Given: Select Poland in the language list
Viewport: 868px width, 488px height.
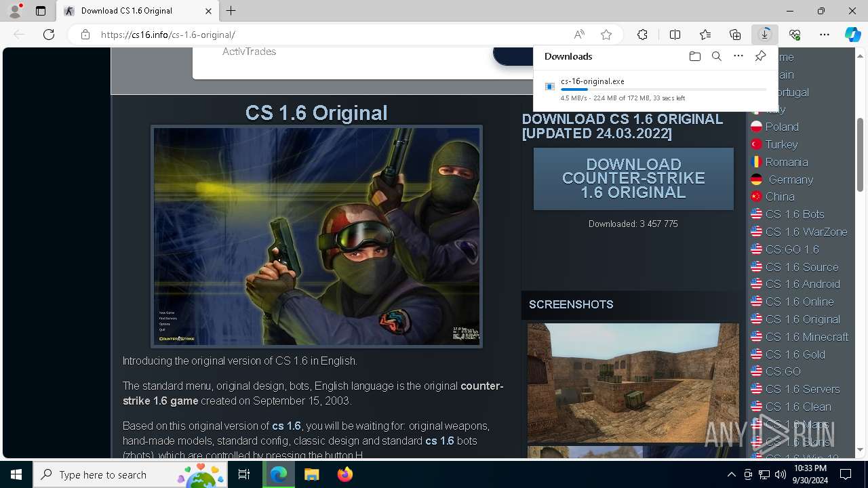Looking at the screenshot, I should [782, 127].
